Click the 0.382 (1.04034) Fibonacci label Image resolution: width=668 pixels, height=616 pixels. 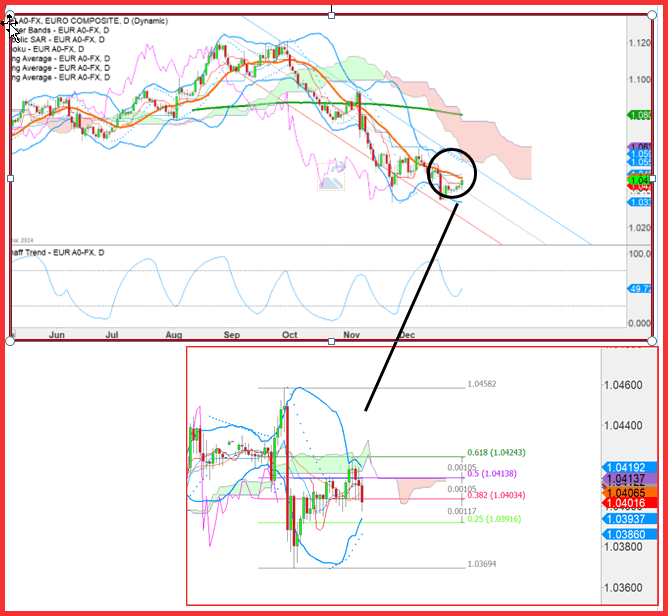[x=496, y=495]
